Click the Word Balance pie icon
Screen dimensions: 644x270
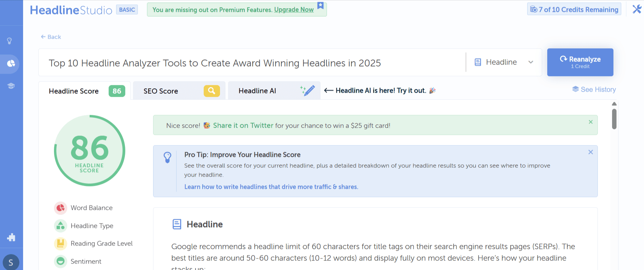tap(60, 208)
